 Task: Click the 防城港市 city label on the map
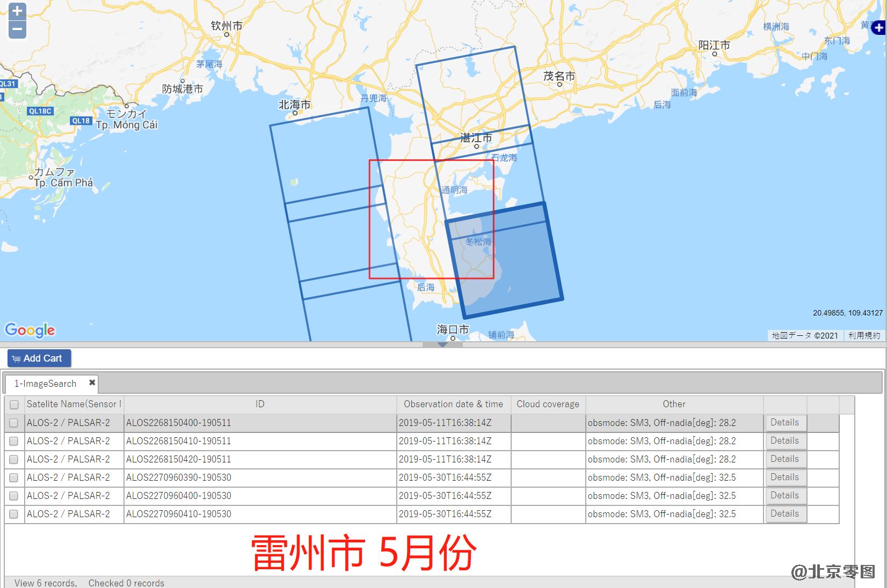pos(183,89)
